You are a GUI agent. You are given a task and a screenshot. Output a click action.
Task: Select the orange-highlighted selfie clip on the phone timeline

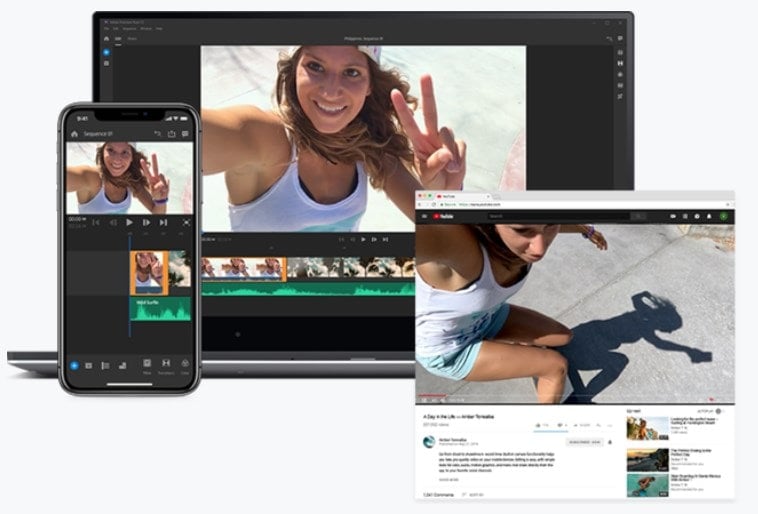(x=149, y=273)
